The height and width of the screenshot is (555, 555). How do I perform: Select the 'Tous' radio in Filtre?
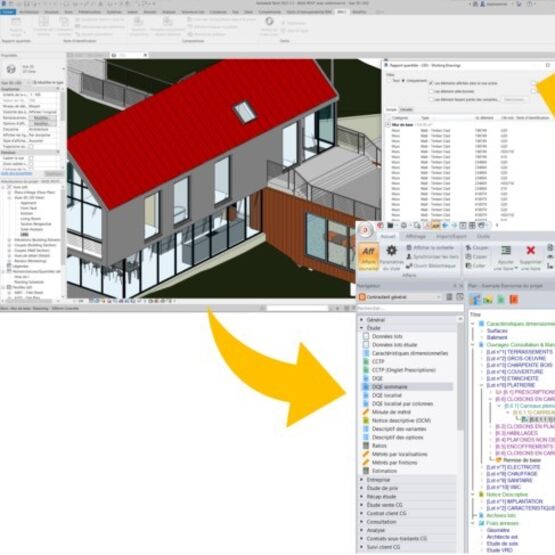point(390,81)
